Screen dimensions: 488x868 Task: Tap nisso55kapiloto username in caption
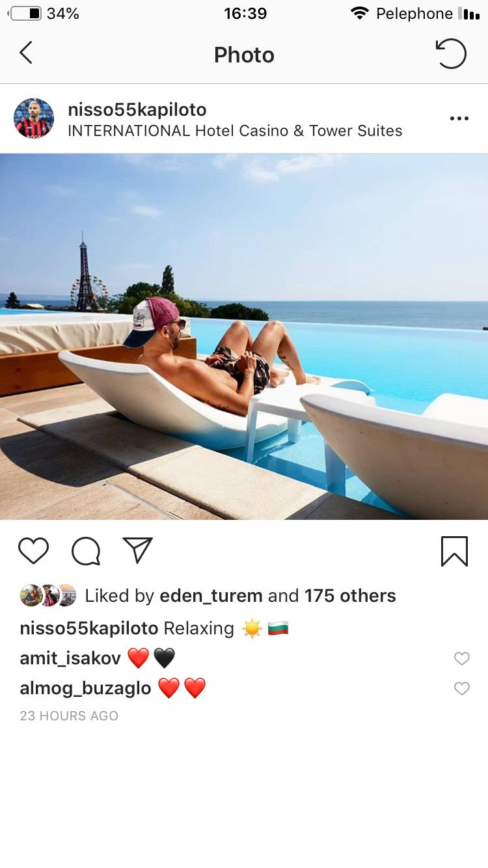(x=89, y=629)
